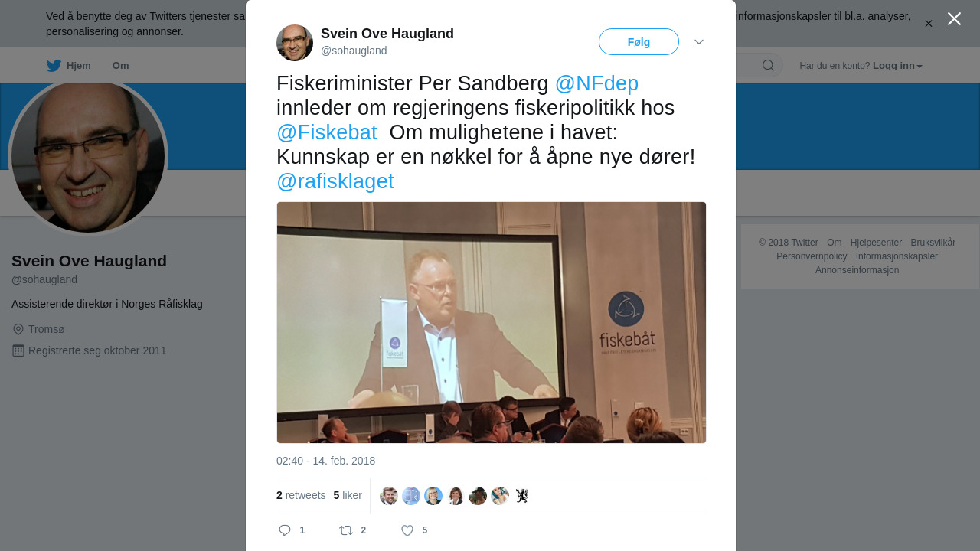Open the Hjelpesenter footer link
980x551 pixels.
[876, 243]
